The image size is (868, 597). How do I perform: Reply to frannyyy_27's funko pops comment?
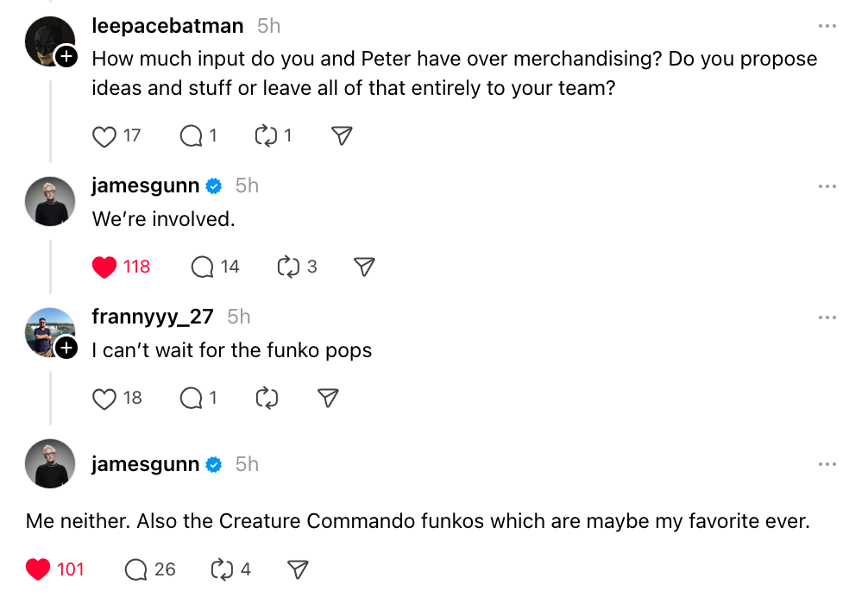coord(191,399)
